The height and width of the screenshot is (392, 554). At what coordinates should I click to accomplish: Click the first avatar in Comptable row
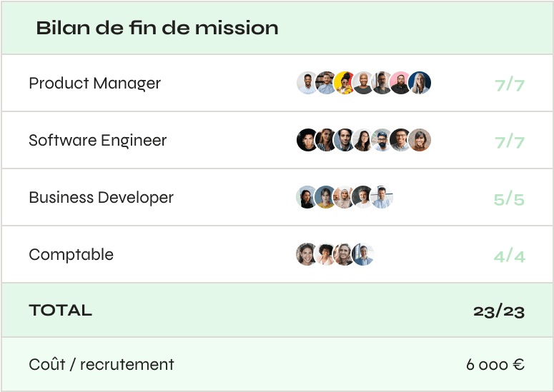pyautogui.click(x=307, y=254)
